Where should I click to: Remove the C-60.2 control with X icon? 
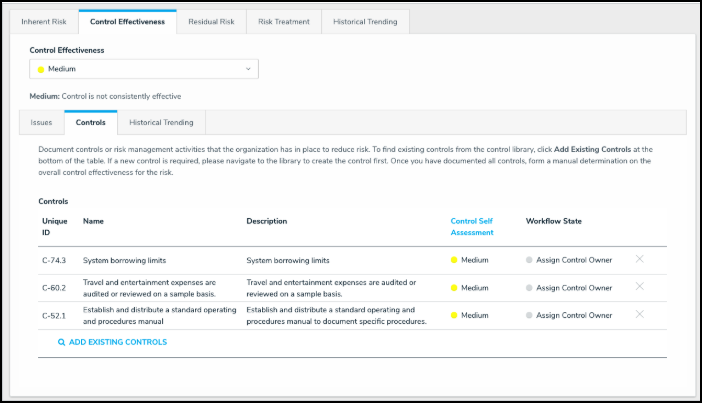click(639, 287)
